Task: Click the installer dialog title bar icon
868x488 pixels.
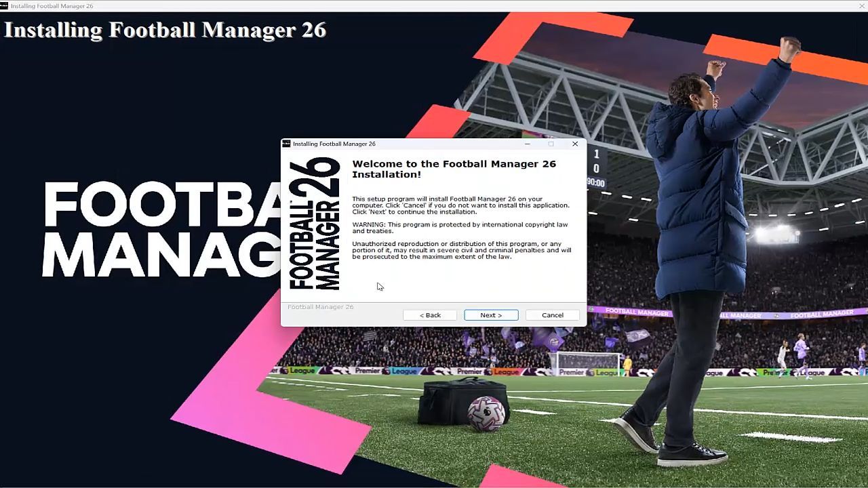Action: (x=286, y=144)
